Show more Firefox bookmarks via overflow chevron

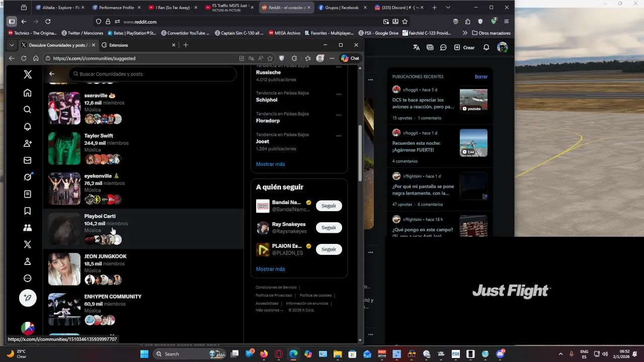pyautogui.click(x=465, y=33)
